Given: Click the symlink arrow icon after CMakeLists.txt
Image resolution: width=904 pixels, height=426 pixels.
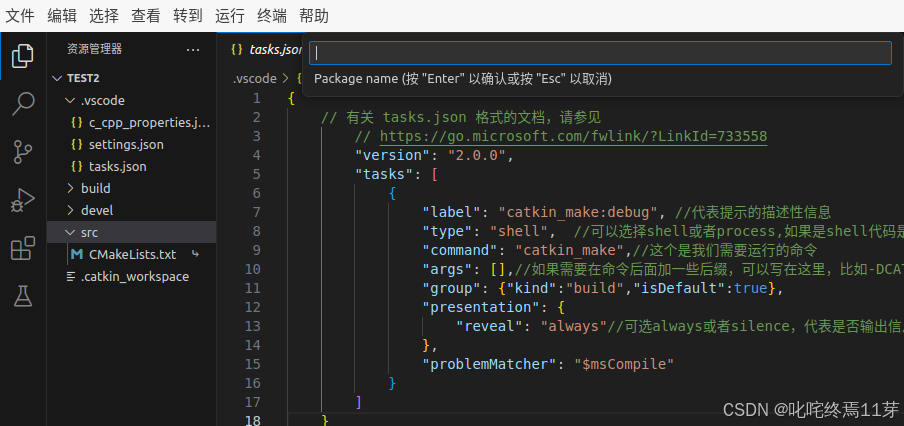Looking at the screenshot, I should click(x=195, y=254).
